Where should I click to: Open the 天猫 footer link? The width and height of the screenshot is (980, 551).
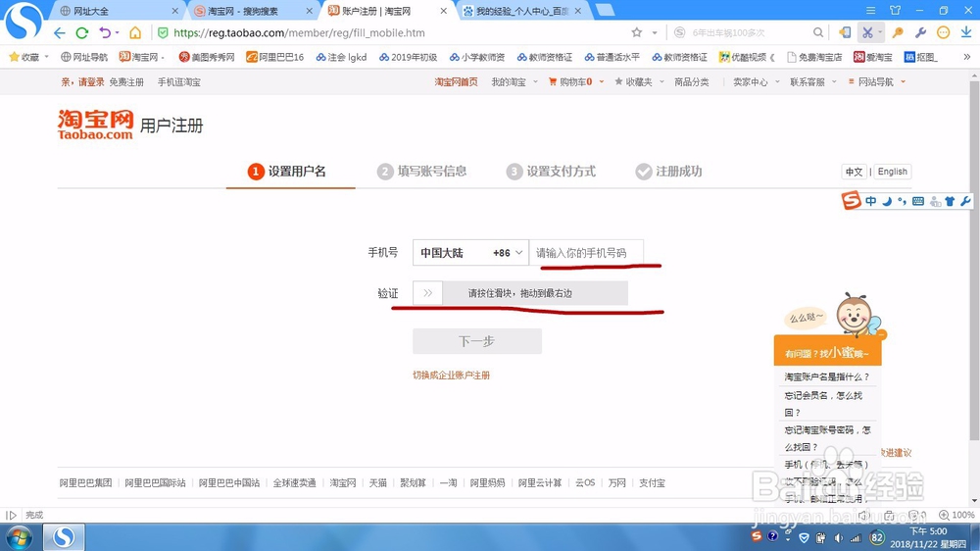(377, 482)
